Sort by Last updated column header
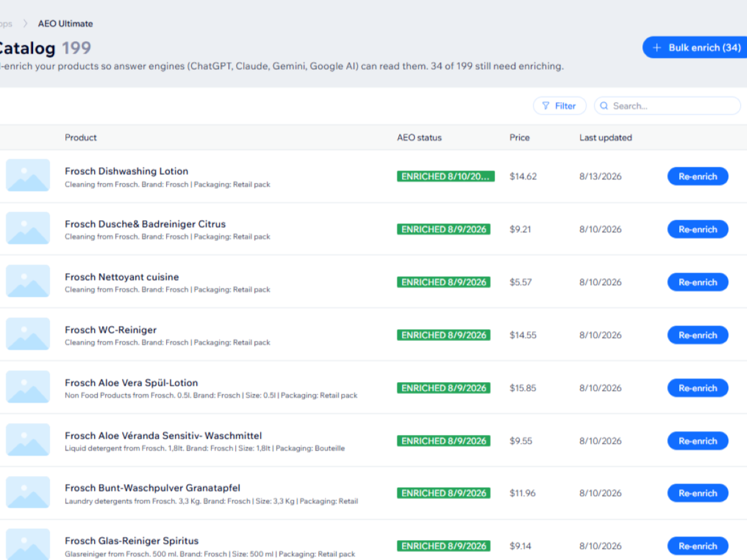Viewport: 747px width, 560px height. 606,138
